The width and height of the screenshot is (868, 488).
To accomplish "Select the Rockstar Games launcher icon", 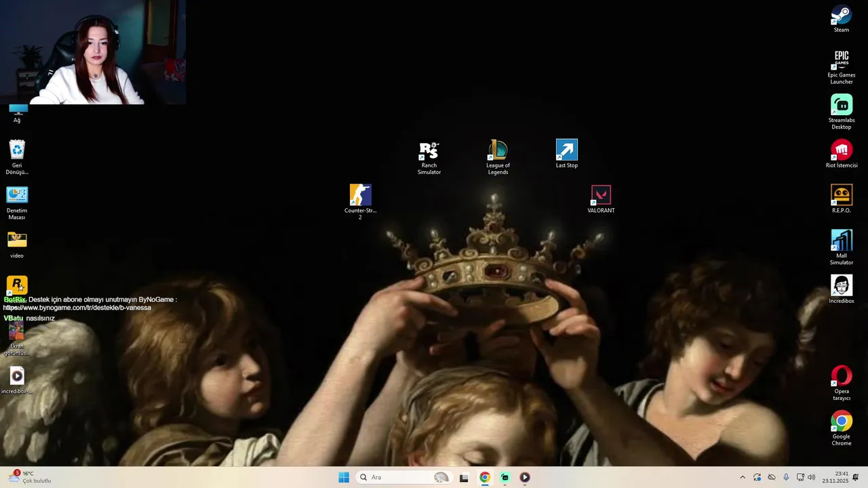I will (17, 285).
